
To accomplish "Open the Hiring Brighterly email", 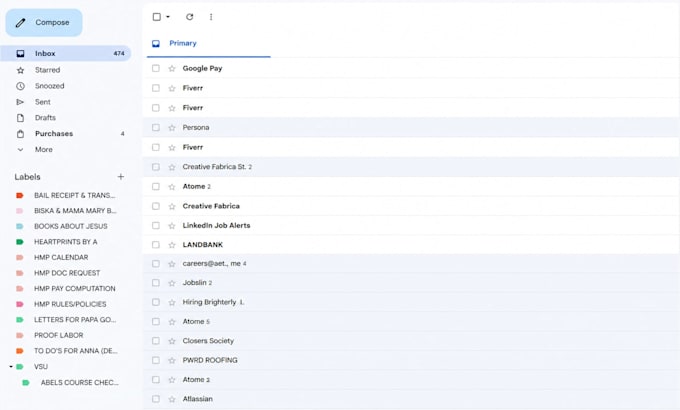I will pos(411,302).
